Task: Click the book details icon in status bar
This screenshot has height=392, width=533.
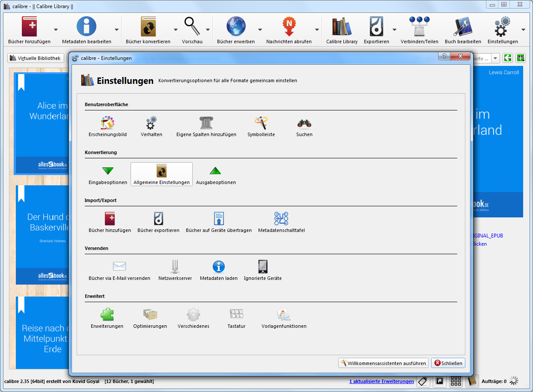Action: (472, 380)
